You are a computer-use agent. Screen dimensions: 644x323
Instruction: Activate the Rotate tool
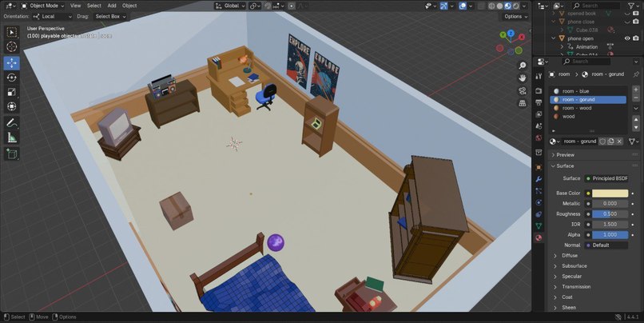coord(11,78)
